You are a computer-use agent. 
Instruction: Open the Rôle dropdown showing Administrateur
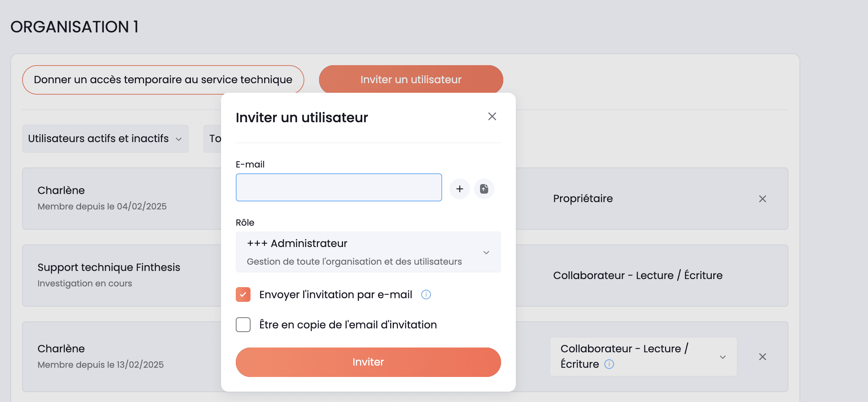pyautogui.click(x=368, y=252)
